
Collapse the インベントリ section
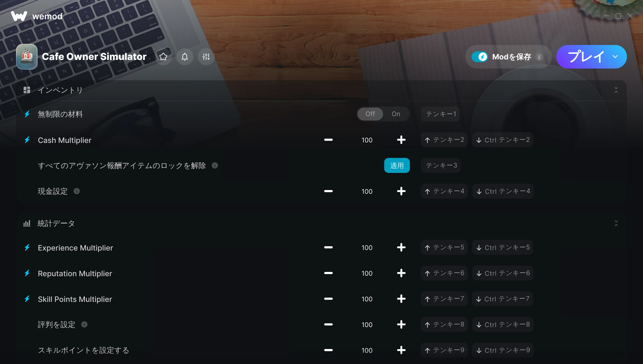click(x=616, y=90)
